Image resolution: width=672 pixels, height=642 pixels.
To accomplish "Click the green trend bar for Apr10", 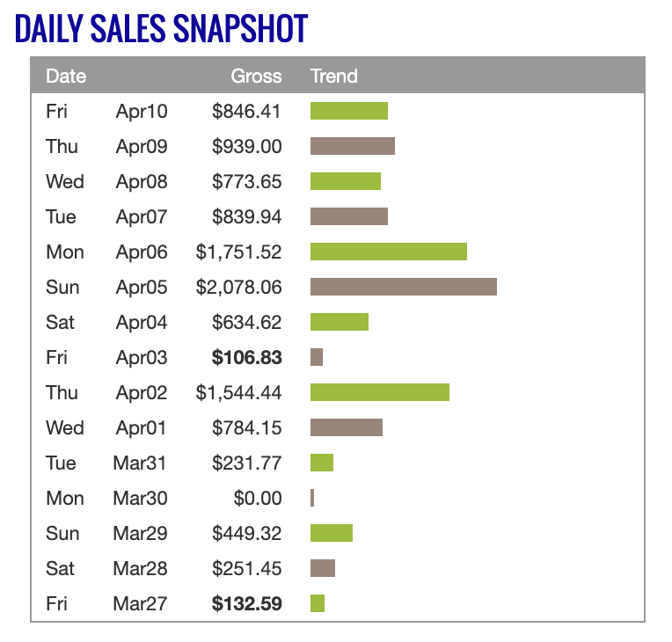I will pos(348,111).
